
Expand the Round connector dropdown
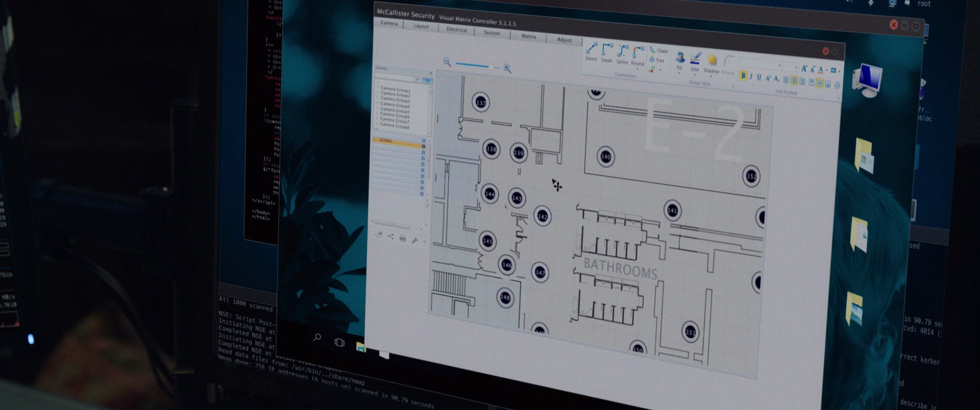(x=638, y=69)
